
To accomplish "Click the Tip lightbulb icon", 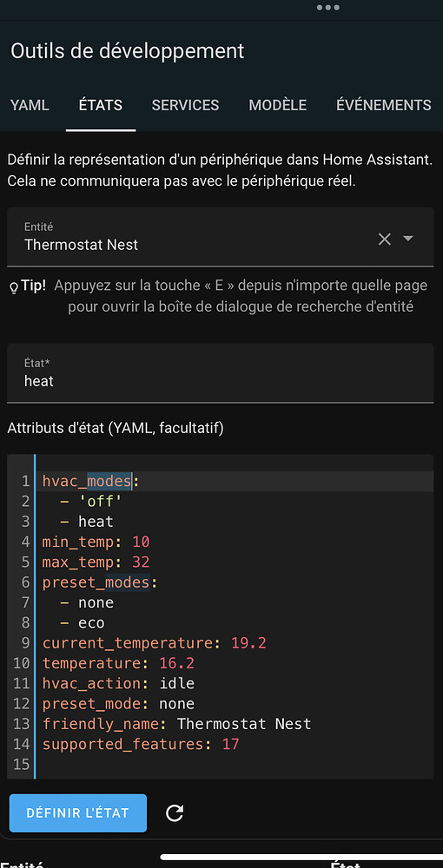I will click(x=14, y=288).
